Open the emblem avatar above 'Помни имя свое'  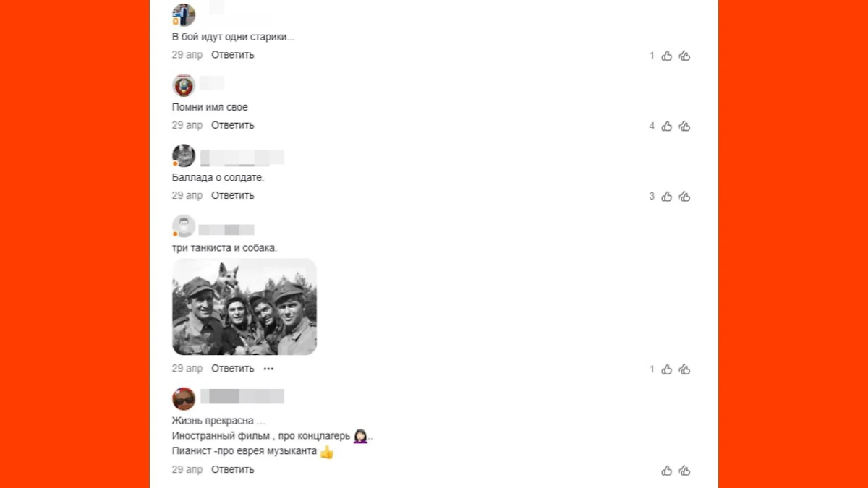(184, 85)
